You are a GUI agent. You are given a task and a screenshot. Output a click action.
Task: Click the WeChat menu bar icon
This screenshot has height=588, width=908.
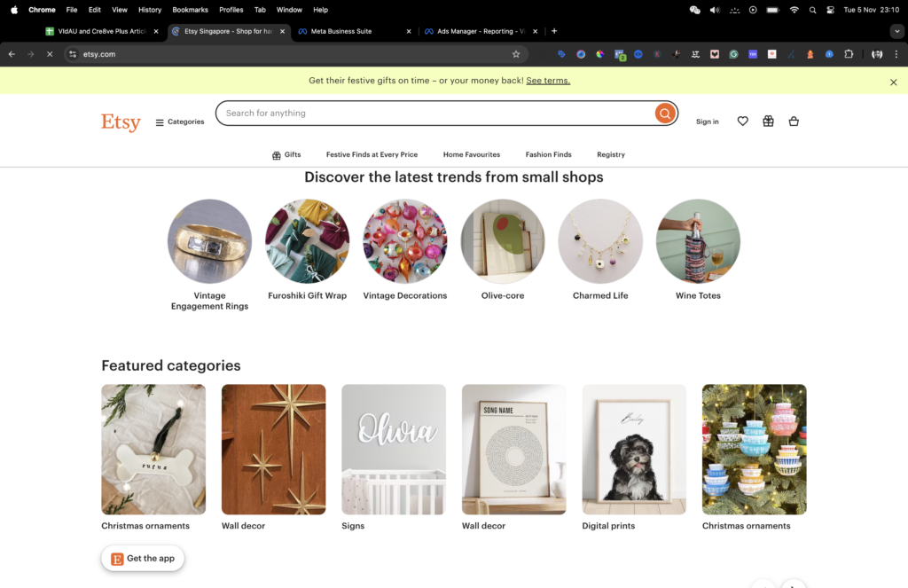pyautogui.click(x=694, y=10)
